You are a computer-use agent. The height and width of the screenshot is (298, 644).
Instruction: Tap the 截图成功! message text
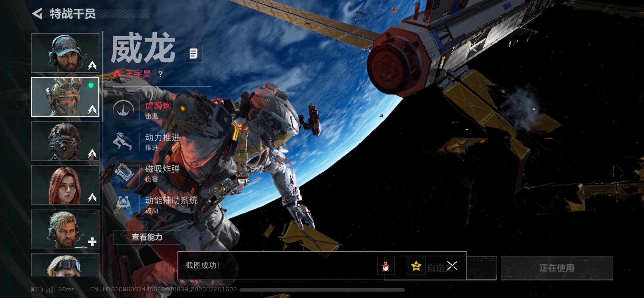coord(203,265)
